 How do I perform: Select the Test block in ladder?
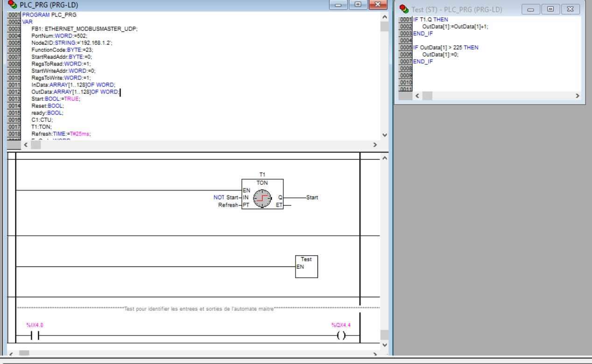click(x=306, y=266)
